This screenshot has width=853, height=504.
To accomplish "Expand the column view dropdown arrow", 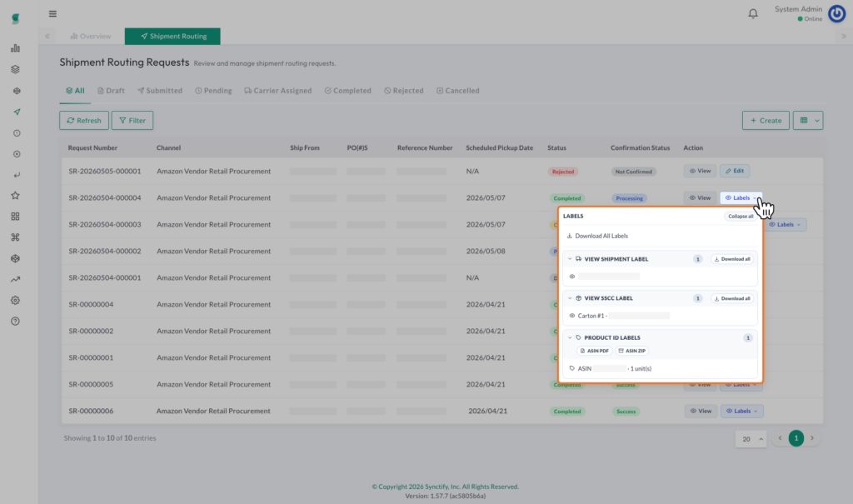I will (x=817, y=120).
